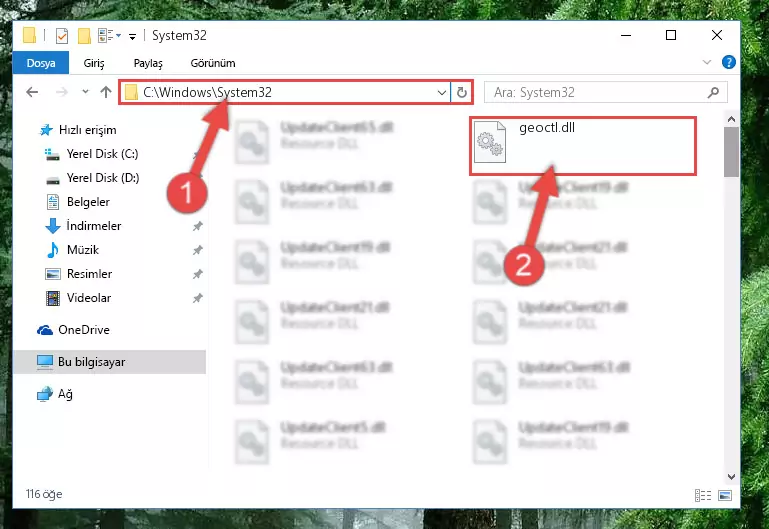Viewport: 769px width, 529px height.
Task: Open the Help question mark icon
Action: pos(728,62)
